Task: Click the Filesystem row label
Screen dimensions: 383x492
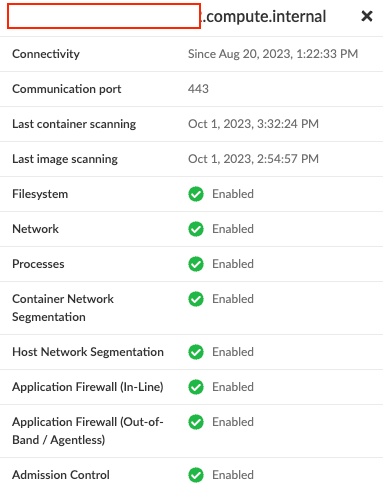Action: [x=40, y=194]
